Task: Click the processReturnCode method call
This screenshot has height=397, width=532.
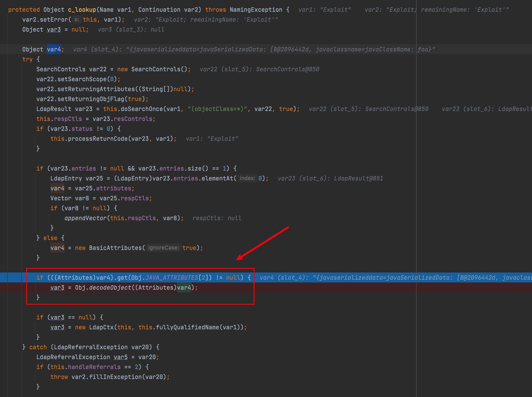Action: coord(98,139)
